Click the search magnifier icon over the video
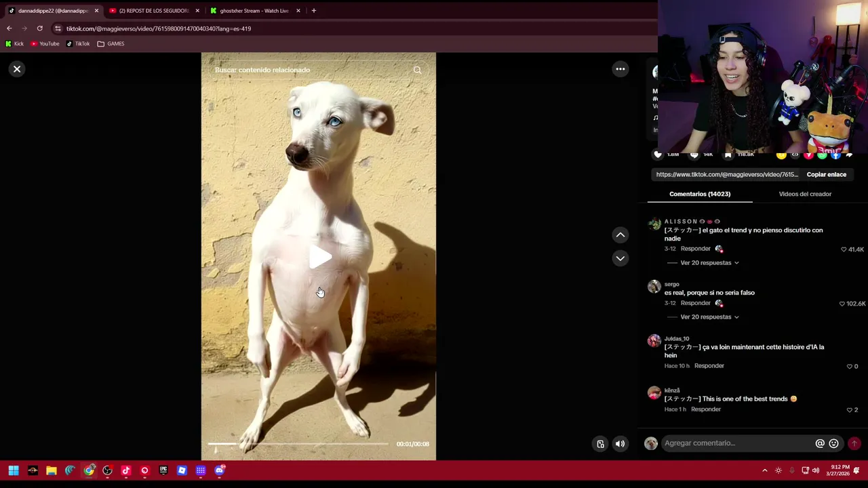Screen dimensions: 868x488 coord(418,70)
